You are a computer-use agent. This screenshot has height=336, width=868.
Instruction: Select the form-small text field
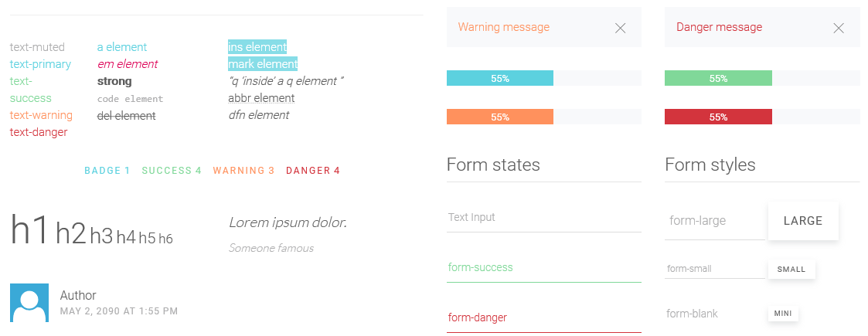click(715, 269)
